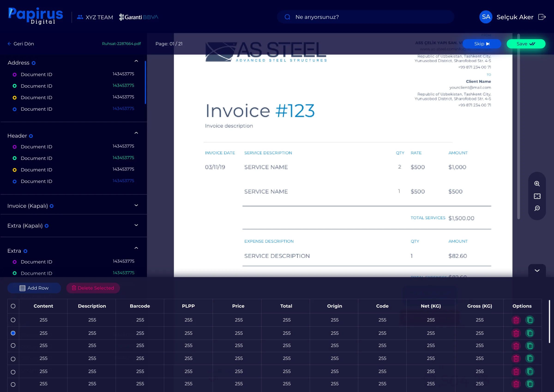
Task: Click the Skip button
Action: [x=482, y=44]
